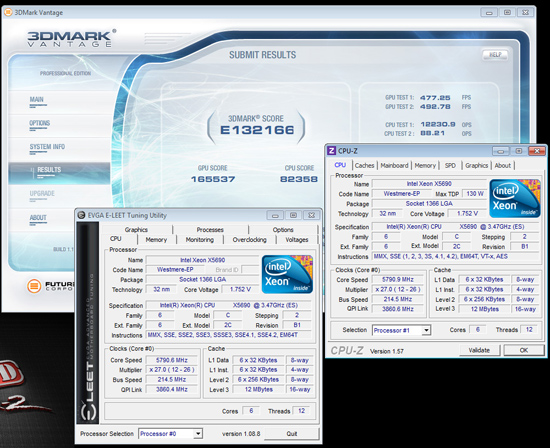Switch to the Caches tab in CPU-Z

[364, 166]
